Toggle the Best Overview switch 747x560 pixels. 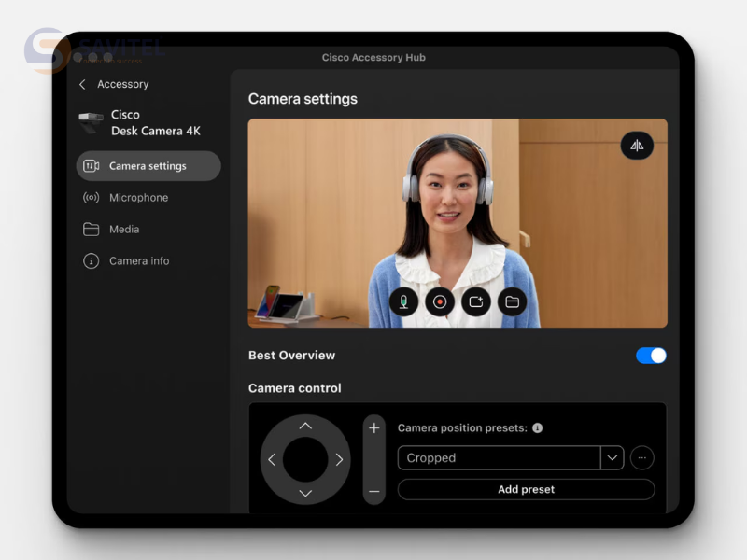651,356
